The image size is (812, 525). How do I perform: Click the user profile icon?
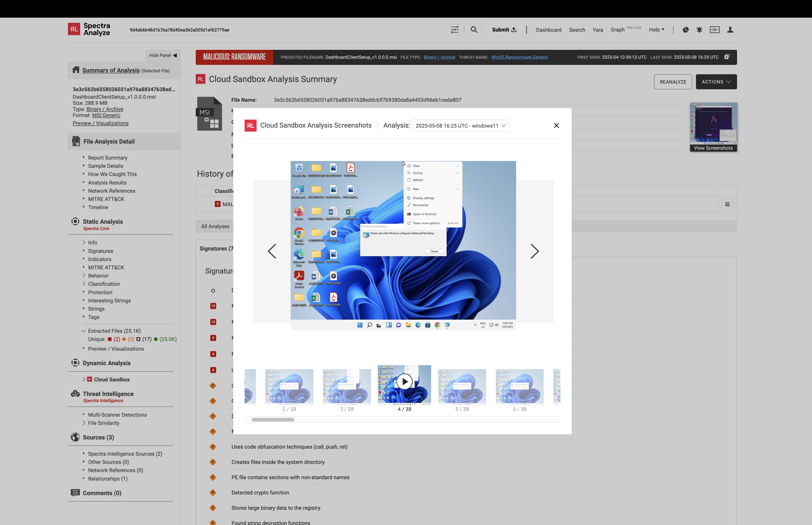coord(730,30)
